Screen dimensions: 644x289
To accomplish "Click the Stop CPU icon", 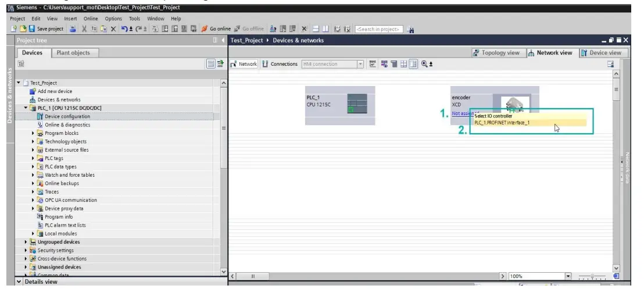I will [292, 28].
